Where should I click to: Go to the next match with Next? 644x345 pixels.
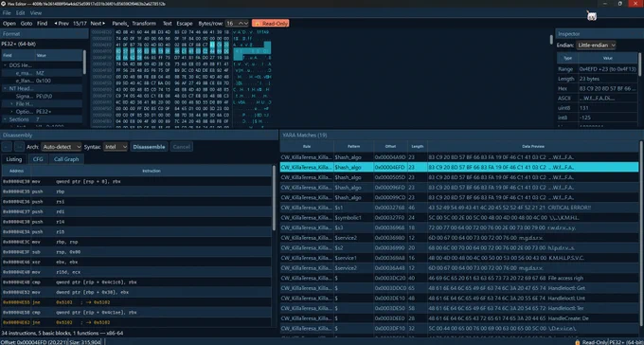point(98,24)
